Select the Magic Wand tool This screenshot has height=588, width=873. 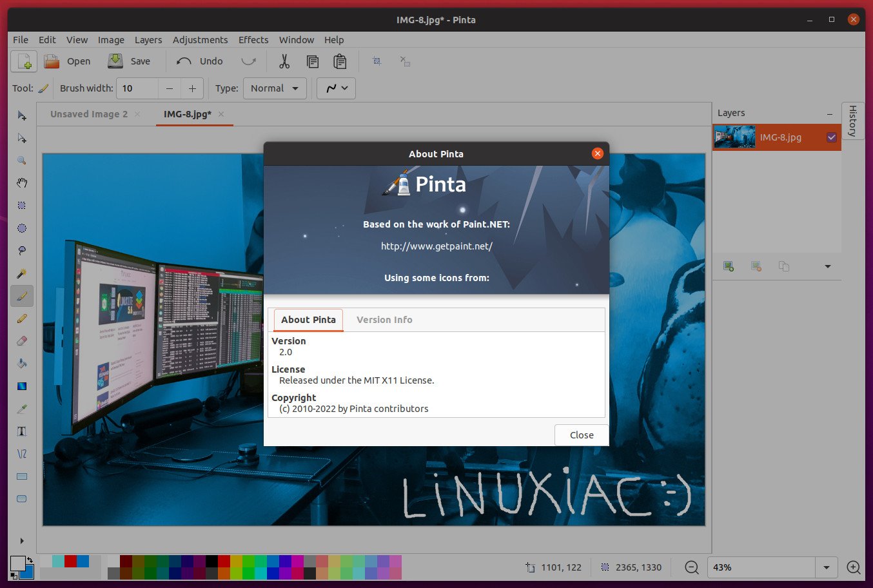22,273
